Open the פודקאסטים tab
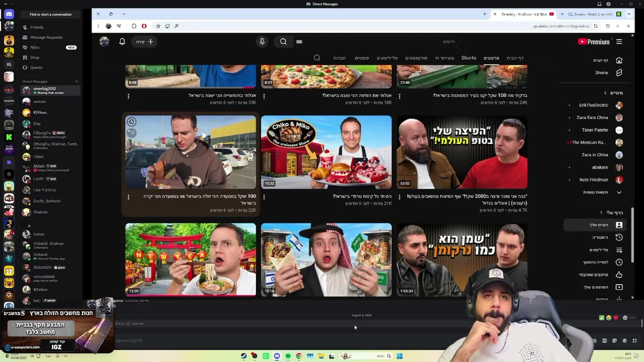 416,58
